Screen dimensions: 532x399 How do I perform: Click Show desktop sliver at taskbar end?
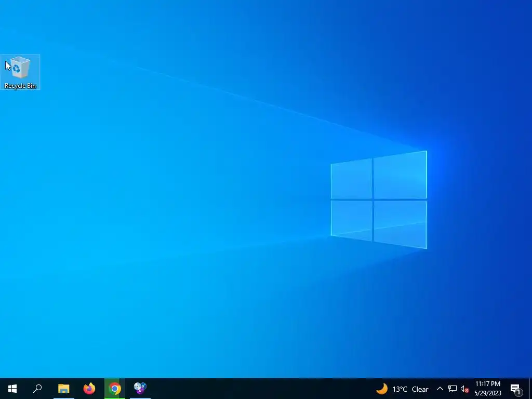[x=530, y=389]
